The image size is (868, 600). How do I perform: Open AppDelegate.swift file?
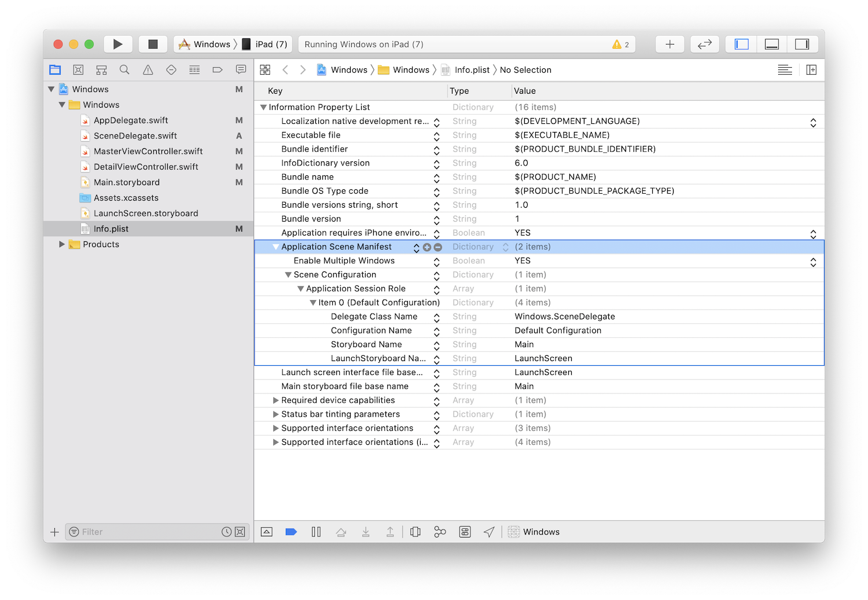tap(131, 120)
